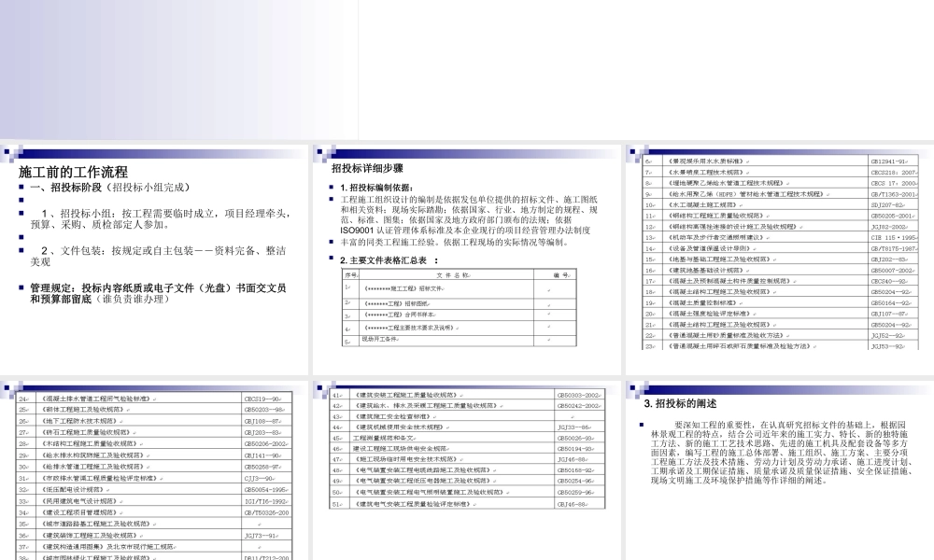
Task: Click the row 《地下工程防水技术规范》
Action: (154, 421)
